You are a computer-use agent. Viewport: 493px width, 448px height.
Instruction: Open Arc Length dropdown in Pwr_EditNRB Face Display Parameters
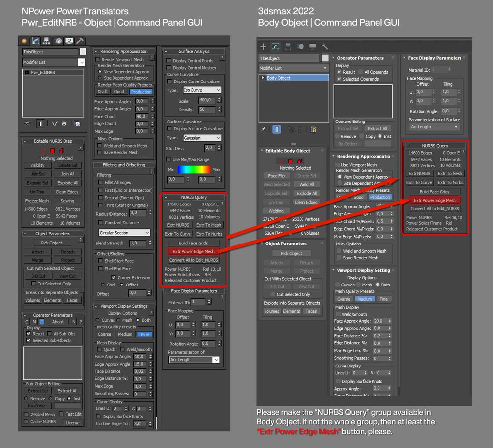coord(194,360)
